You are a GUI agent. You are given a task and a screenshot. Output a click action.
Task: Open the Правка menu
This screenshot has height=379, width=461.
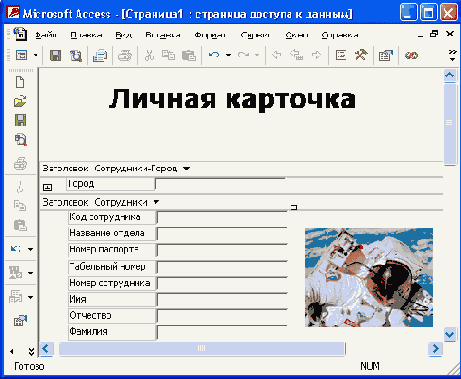click(x=86, y=35)
